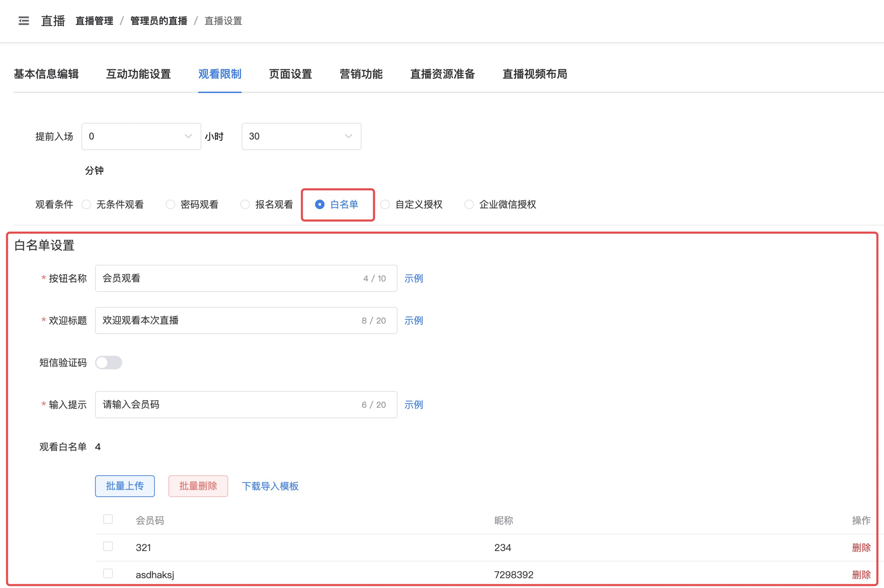This screenshot has height=588, width=884.
Task: Click the 批量上传 button
Action: [x=125, y=486]
